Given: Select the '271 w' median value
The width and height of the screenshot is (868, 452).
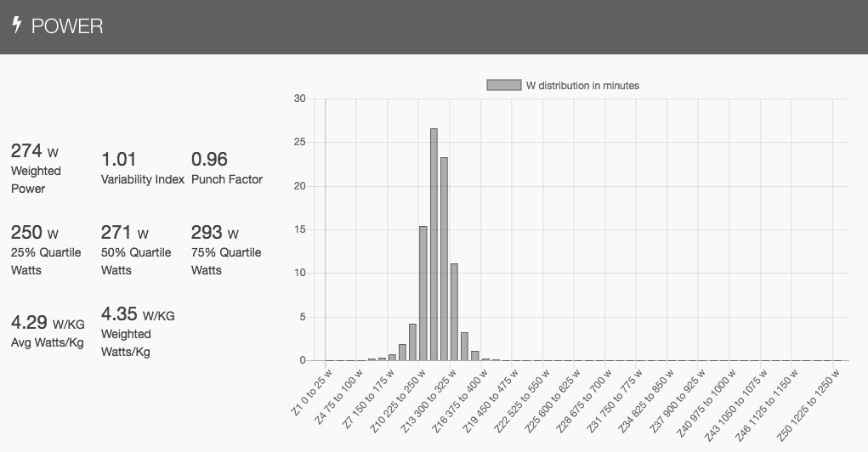Looking at the screenshot, I should (125, 232).
